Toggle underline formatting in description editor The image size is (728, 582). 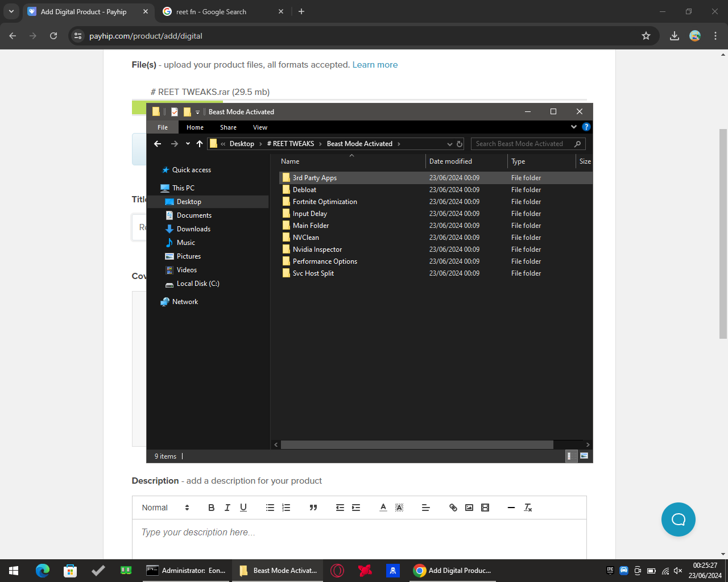click(x=243, y=508)
